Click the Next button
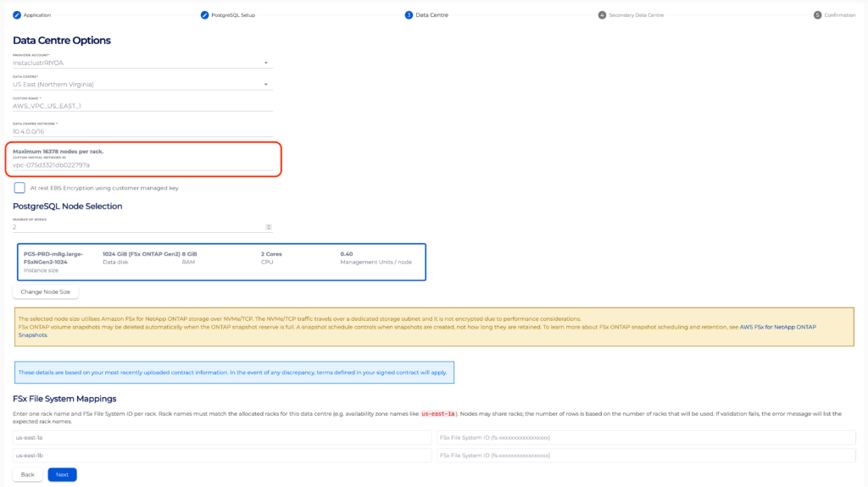 (x=62, y=474)
